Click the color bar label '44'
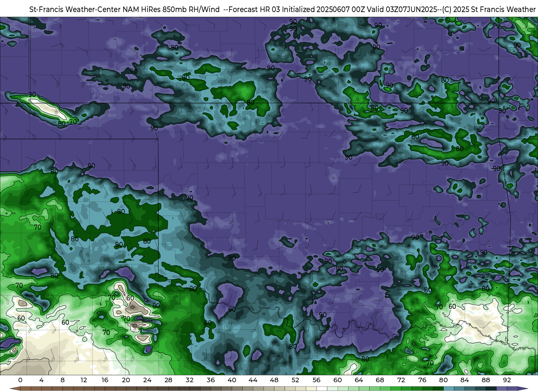The height and width of the screenshot is (392, 538). [253, 380]
